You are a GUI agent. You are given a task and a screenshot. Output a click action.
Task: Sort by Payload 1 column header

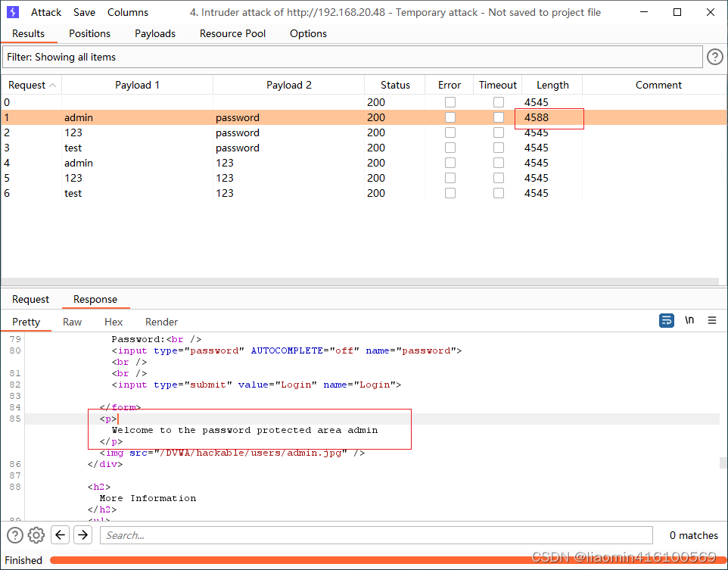[138, 85]
